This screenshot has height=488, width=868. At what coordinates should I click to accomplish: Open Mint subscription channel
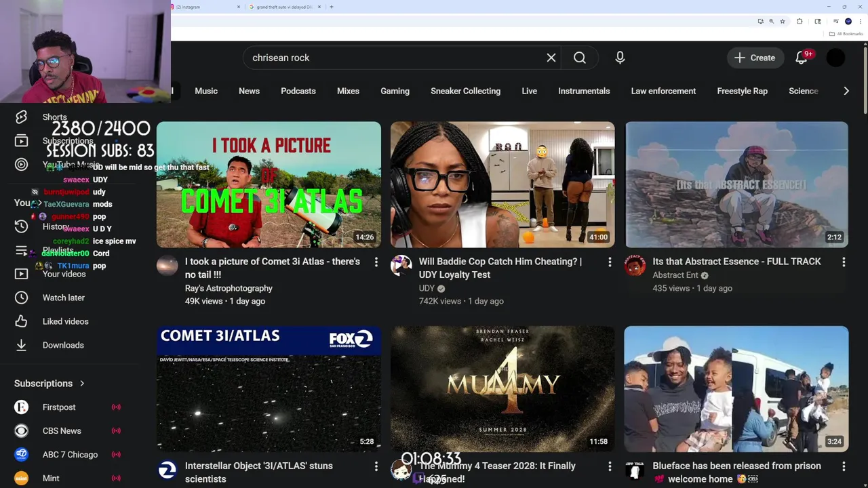click(51, 479)
